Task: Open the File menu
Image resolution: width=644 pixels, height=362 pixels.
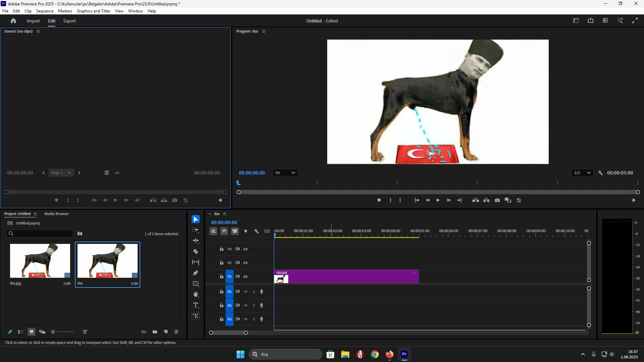Action: (x=5, y=11)
